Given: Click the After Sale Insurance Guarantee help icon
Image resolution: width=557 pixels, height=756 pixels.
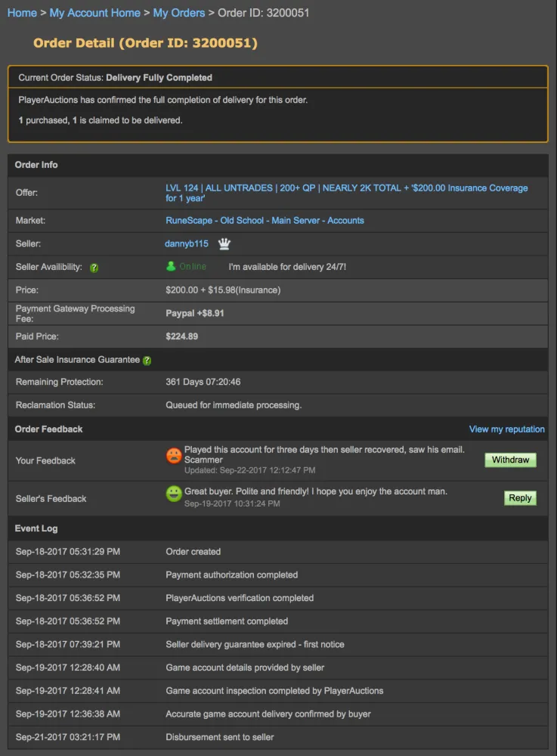Looking at the screenshot, I should [x=147, y=360].
